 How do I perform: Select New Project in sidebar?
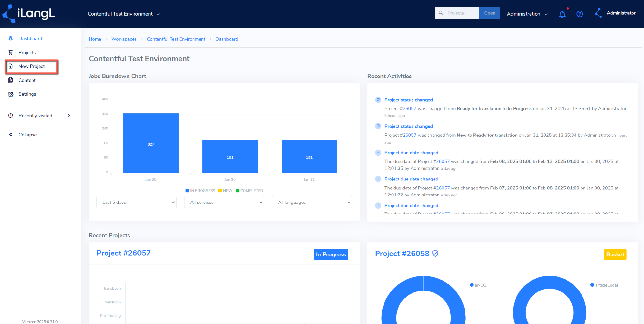coord(32,66)
